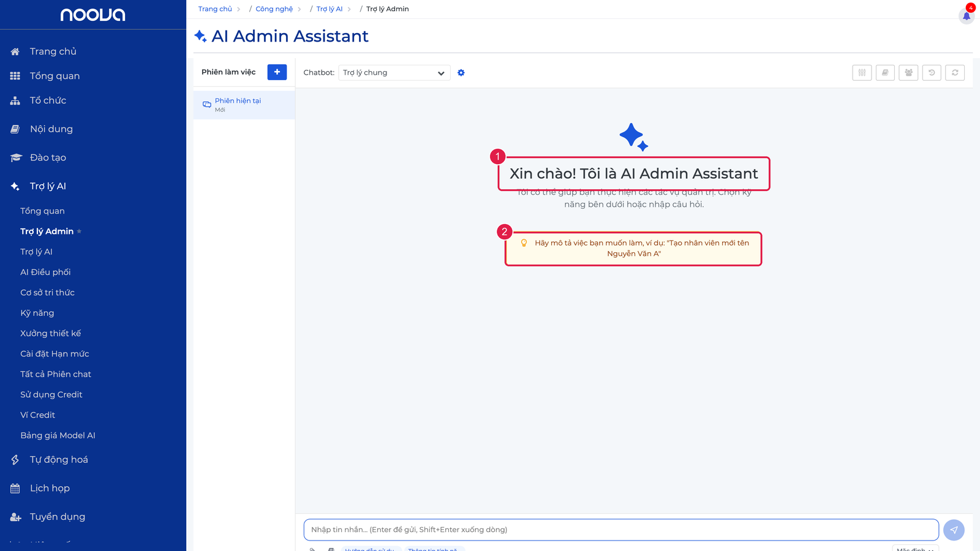
Task: Go to Xưởng thiết kế page
Action: click(51, 334)
